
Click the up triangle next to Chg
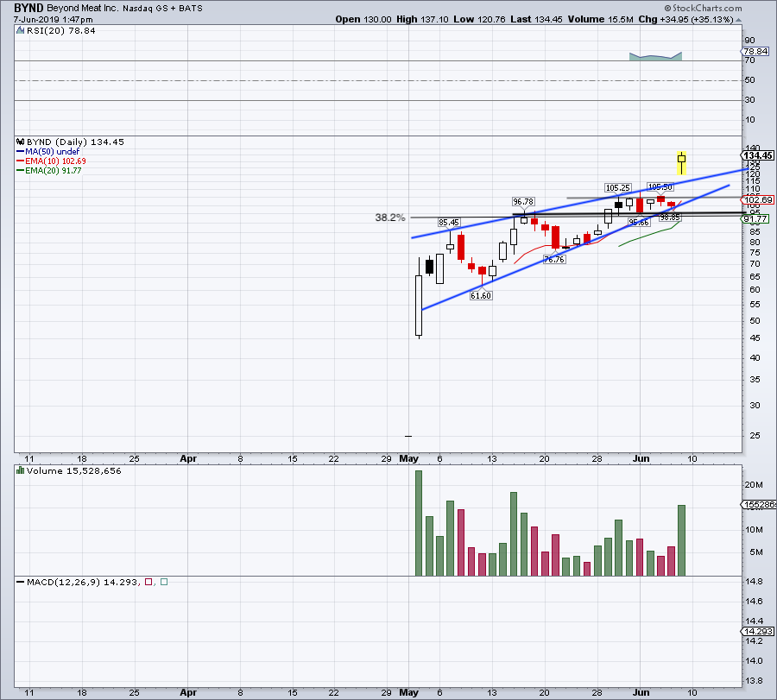[738, 21]
